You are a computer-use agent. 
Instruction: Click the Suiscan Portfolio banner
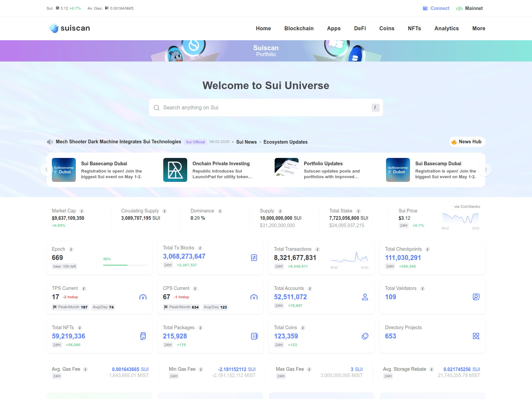266,51
